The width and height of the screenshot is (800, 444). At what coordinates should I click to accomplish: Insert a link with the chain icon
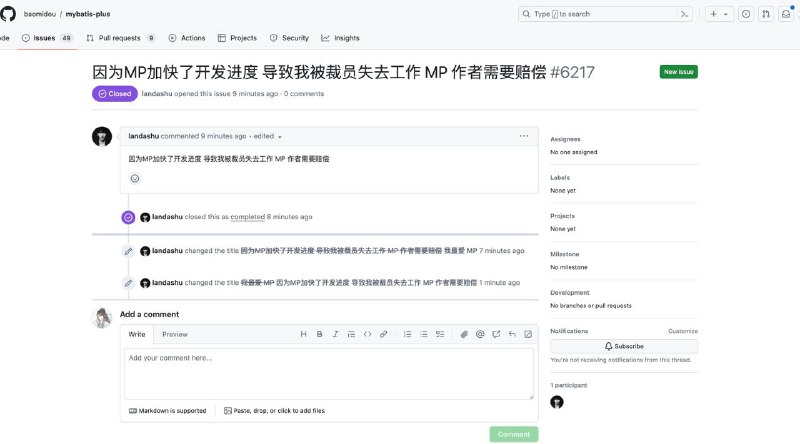click(383, 334)
